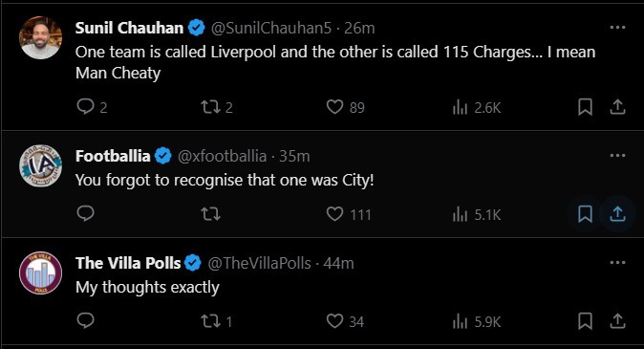
Task: Reply to Sunil Chauhan's tweet
Action: [85, 107]
